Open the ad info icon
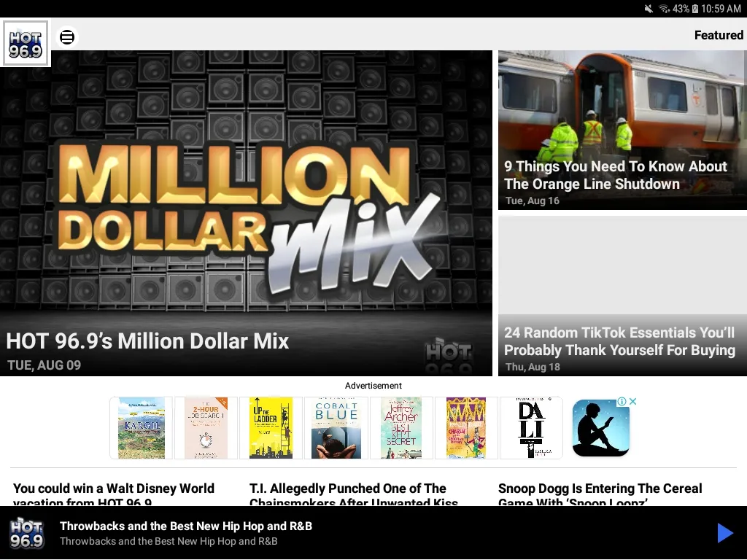Viewport: 747px width, 560px height. [x=622, y=402]
